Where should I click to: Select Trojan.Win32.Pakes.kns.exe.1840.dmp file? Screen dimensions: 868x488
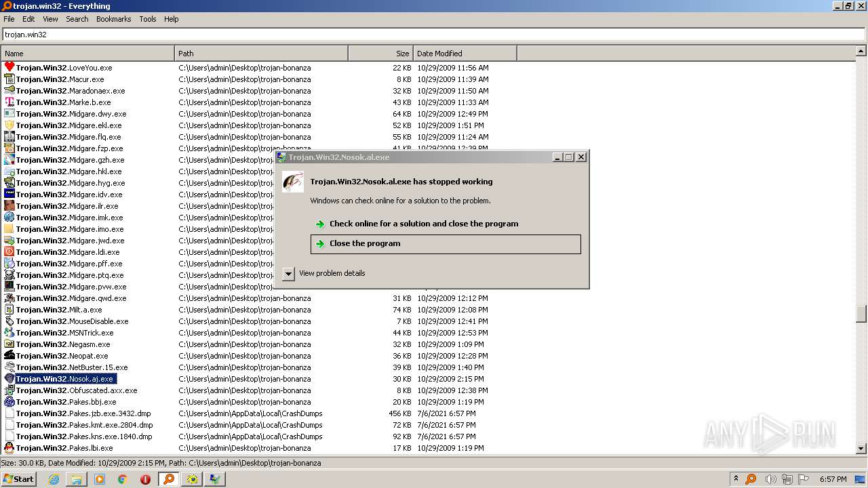(84, 436)
